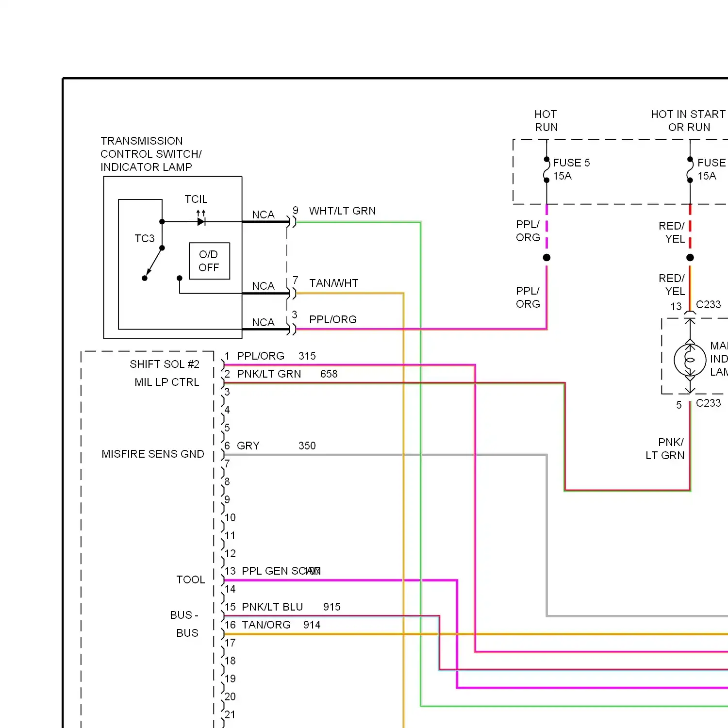The image size is (728, 728).
Task: Select the PNK/LT GRN wire label at pin 2
Action: (x=269, y=374)
